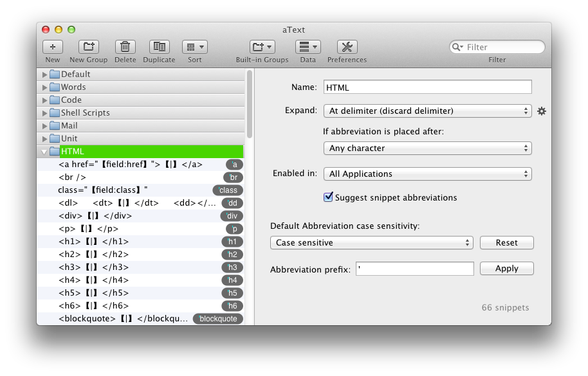
Task: Click the 'br abbreviation badge
Action: [234, 177]
